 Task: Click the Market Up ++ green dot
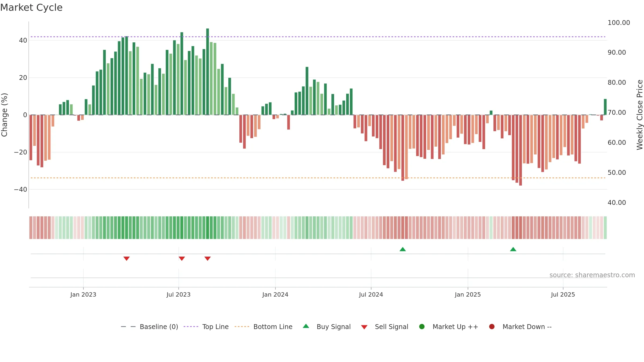tap(422, 327)
